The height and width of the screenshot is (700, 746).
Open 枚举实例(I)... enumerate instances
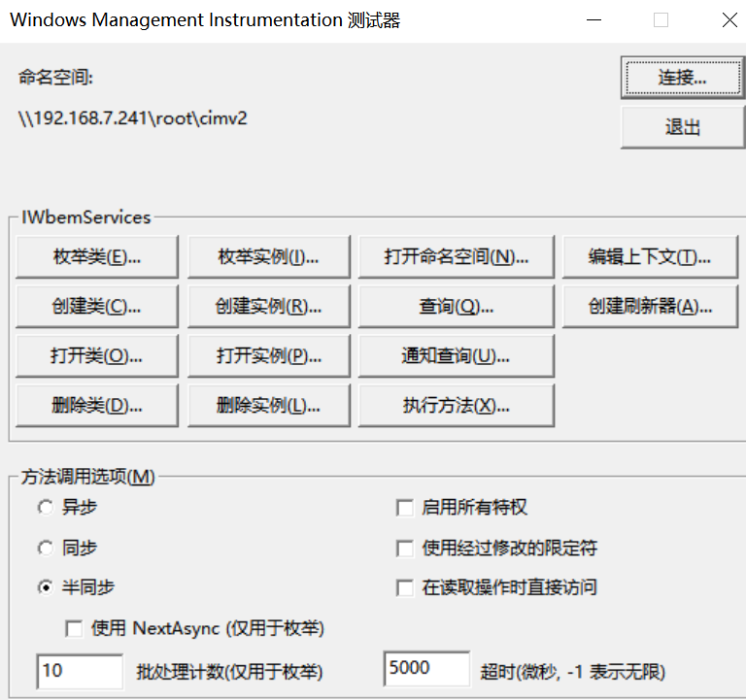pos(269,256)
